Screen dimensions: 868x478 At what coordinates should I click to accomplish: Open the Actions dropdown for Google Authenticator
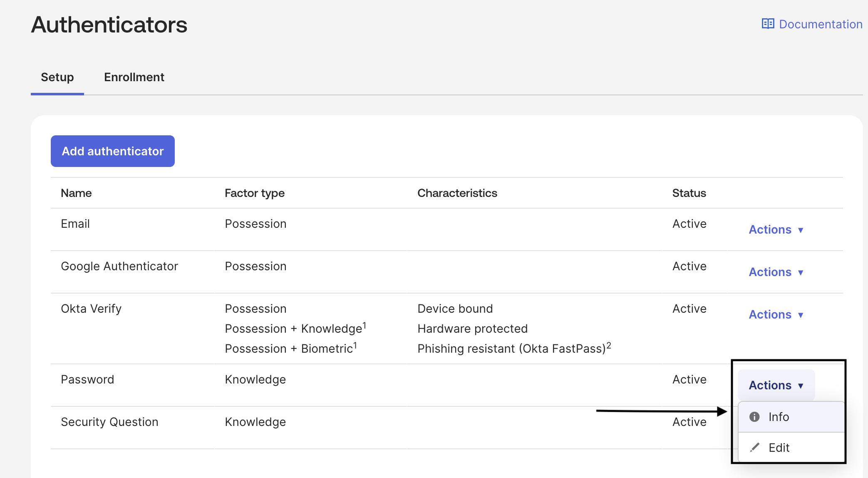[776, 272]
